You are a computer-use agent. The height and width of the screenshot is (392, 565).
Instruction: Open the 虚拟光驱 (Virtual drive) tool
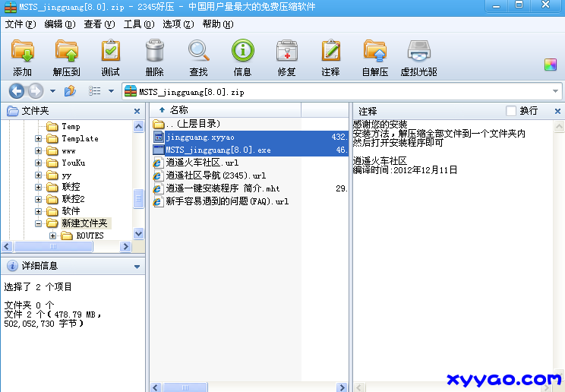click(x=418, y=57)
